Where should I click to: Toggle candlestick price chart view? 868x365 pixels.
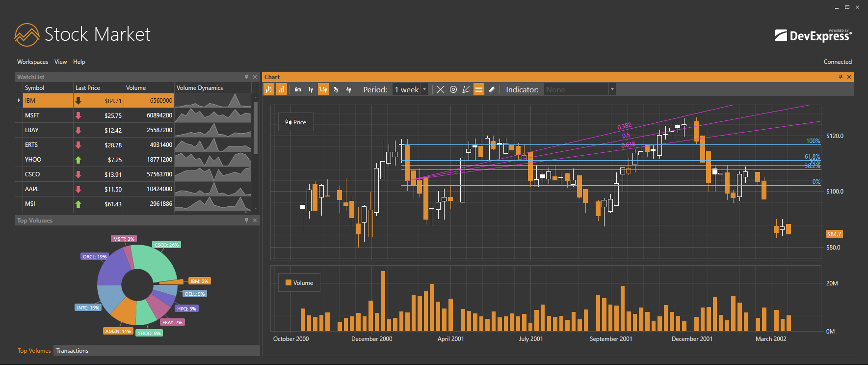pos(269,89)
